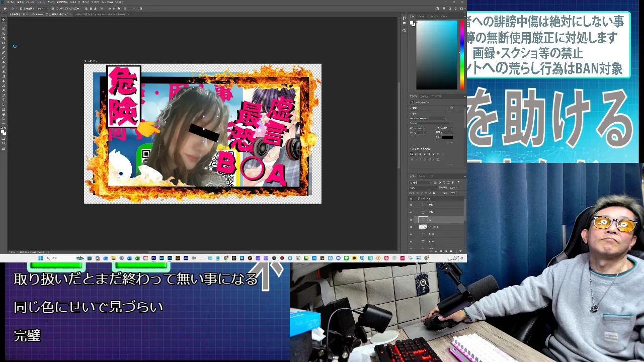Open the Auto-Select layer/group dropdown
The width and height of the screenshot is (644, 362).
pyautogui.click(x=43, y=9)
